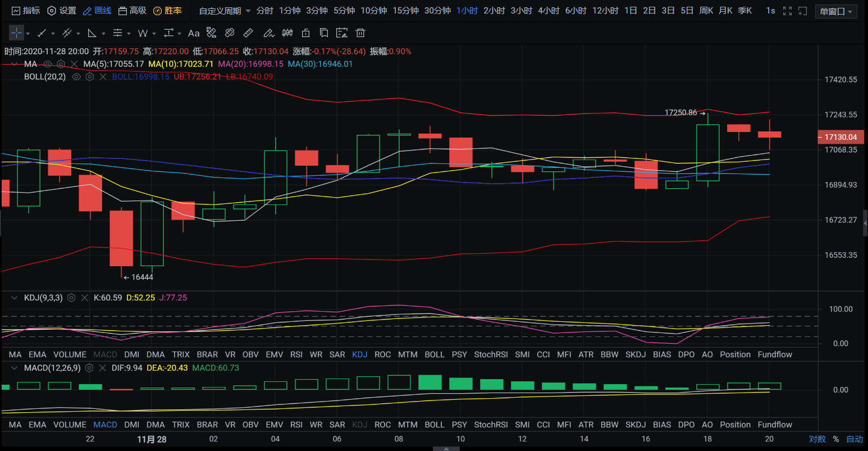This screenshot has height=451, width=868.
Task: Open the MA indicator settings hexagon icon
Action: pos(61,64)
